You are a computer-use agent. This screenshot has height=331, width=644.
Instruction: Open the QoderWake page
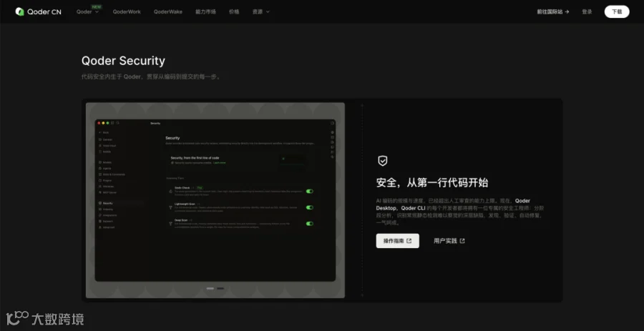coord(168,12)
